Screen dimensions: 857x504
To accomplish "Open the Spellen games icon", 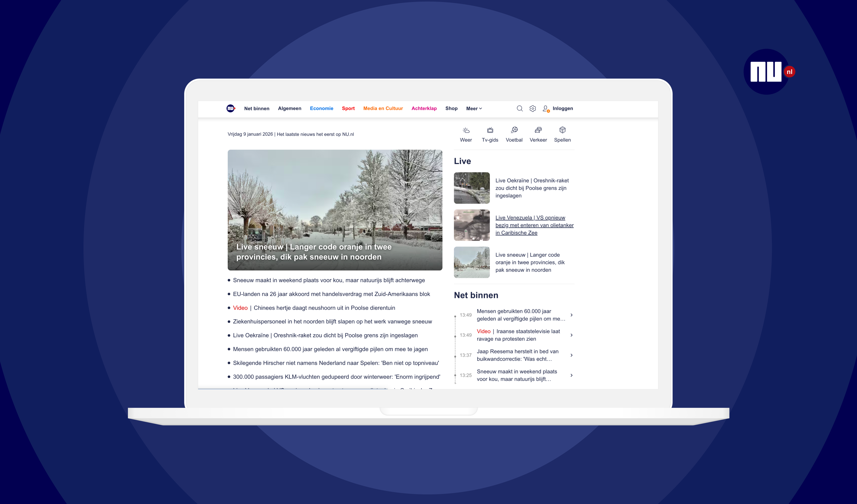I will (x=563, y=130).
